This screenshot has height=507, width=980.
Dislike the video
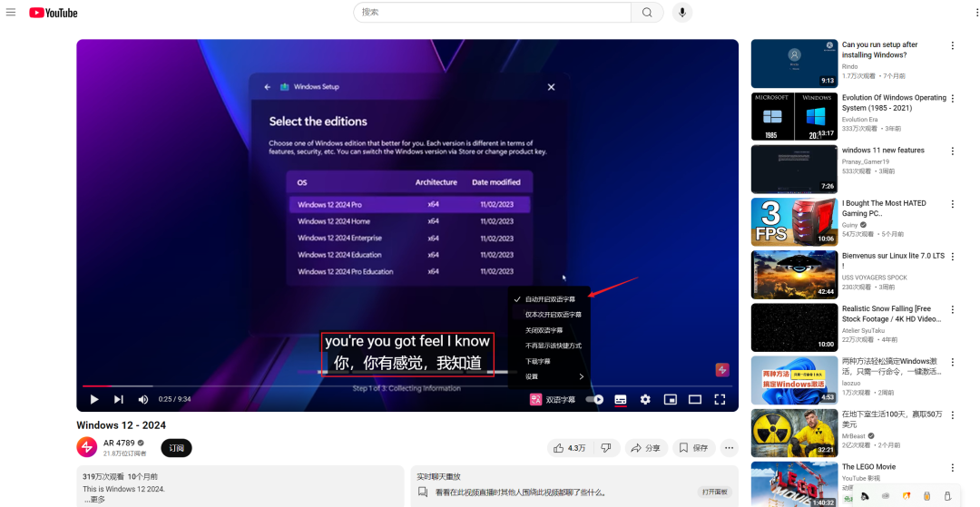[605, 448]
